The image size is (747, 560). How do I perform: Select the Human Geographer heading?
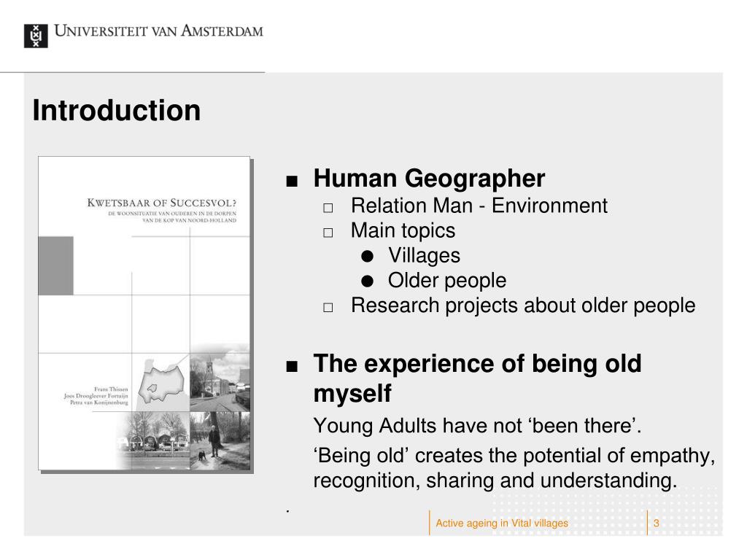pos(429,179)
